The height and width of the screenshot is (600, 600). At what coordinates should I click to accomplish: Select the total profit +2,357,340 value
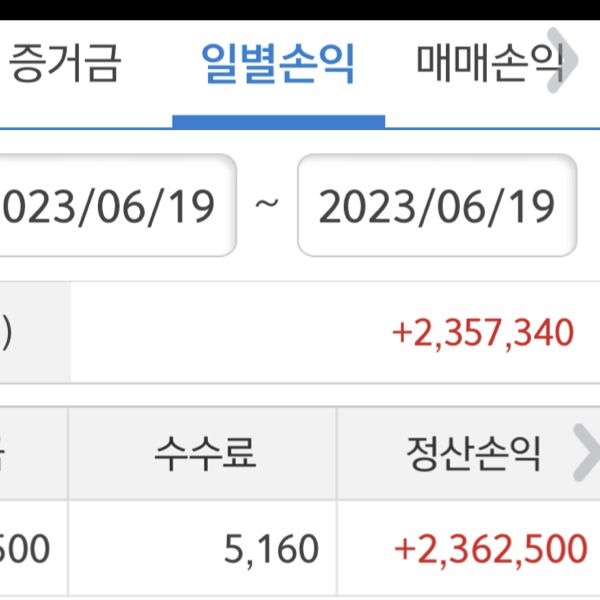click(x=484, y=332)
